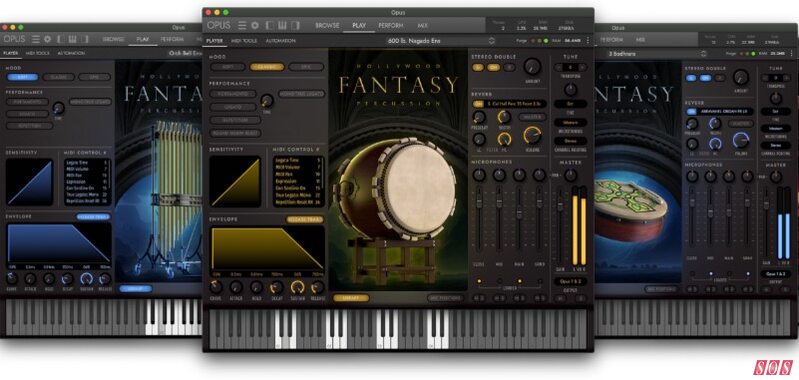Viewport: 799px width, 380px height.
Task: Click the envelope Attack knob in front window
Action: (236, 287)
